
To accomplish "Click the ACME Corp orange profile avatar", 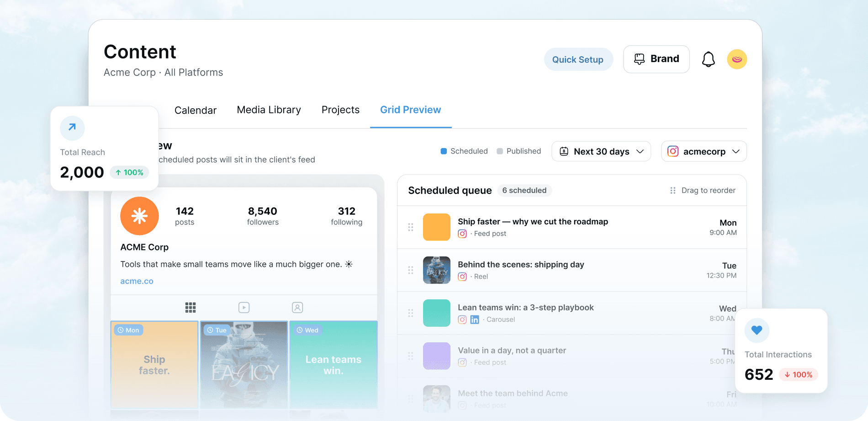I will coord(139,216).
